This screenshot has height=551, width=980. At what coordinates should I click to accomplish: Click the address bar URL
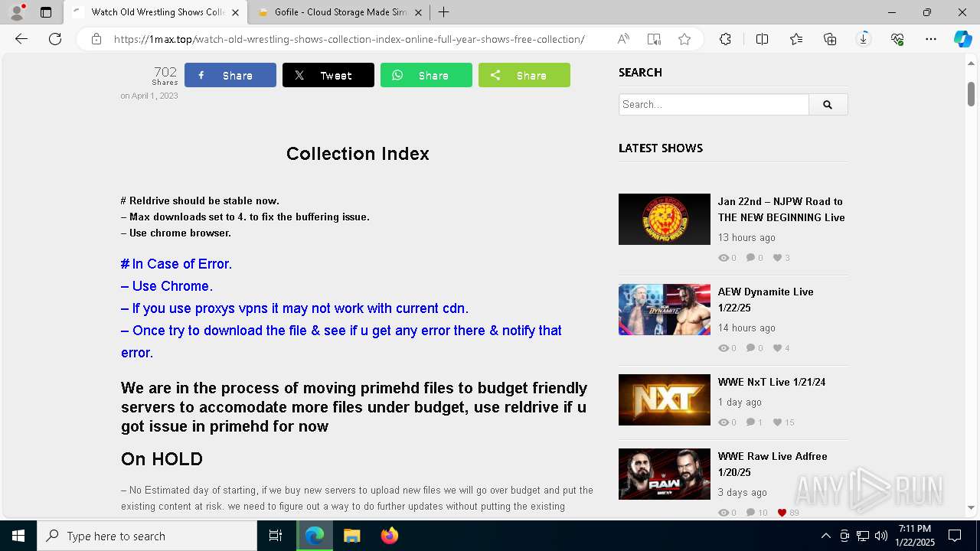pyautogui.click(x=349, y=39)
